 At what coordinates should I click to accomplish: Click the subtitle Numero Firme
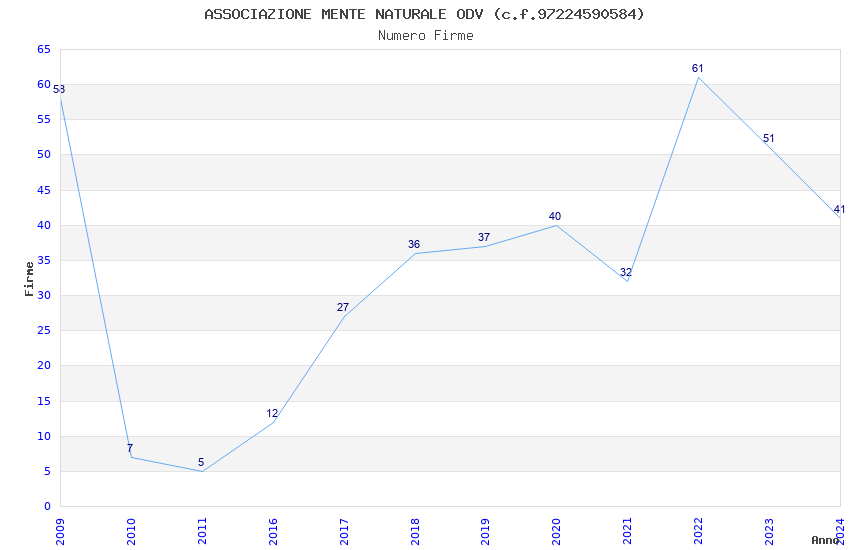[x=426, y=36]
